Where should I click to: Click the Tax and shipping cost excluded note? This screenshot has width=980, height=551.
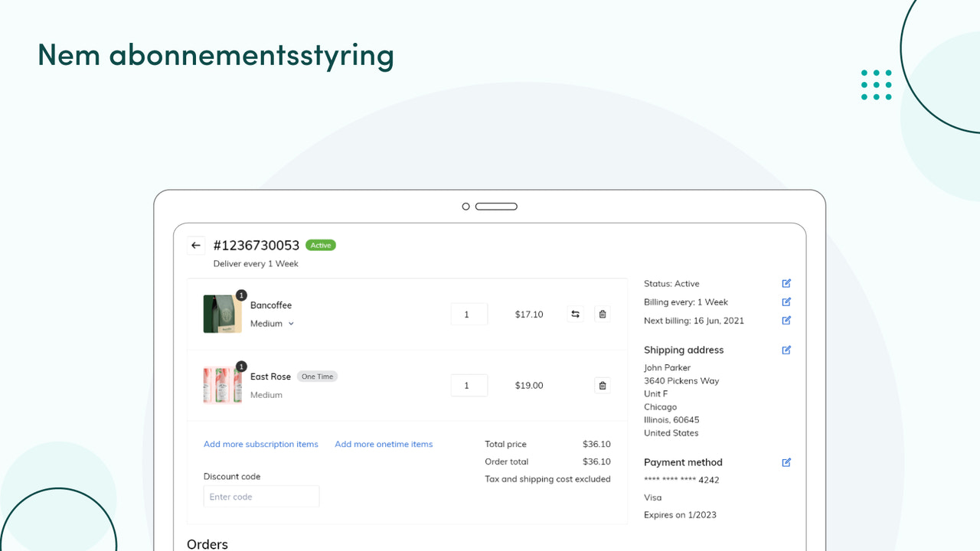pos(547,479)
